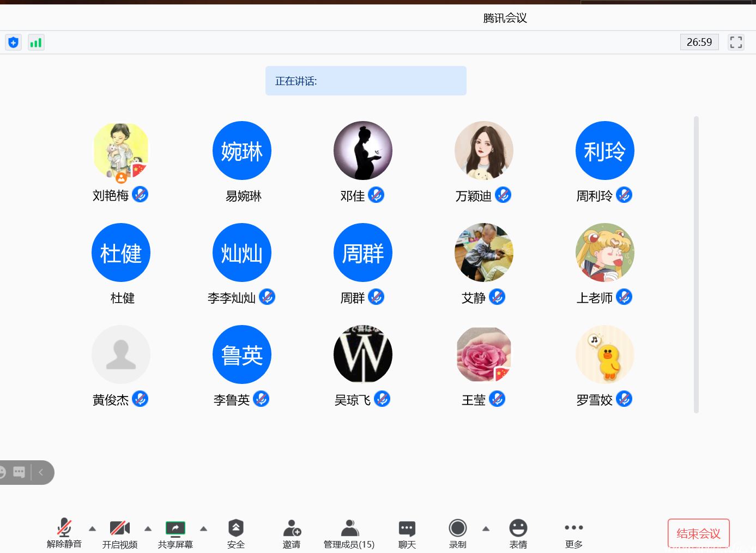The width and height of the screenshot is (756, 553).
Task: Toggle 刘艳梅's muted microphone icon
Action: pos(140,194)
